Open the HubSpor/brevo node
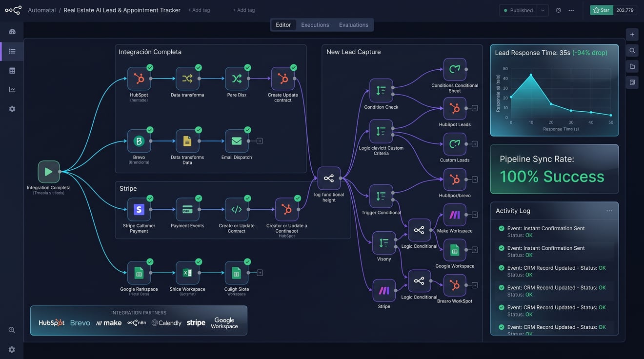644x359 pixels. click(455, 179)
